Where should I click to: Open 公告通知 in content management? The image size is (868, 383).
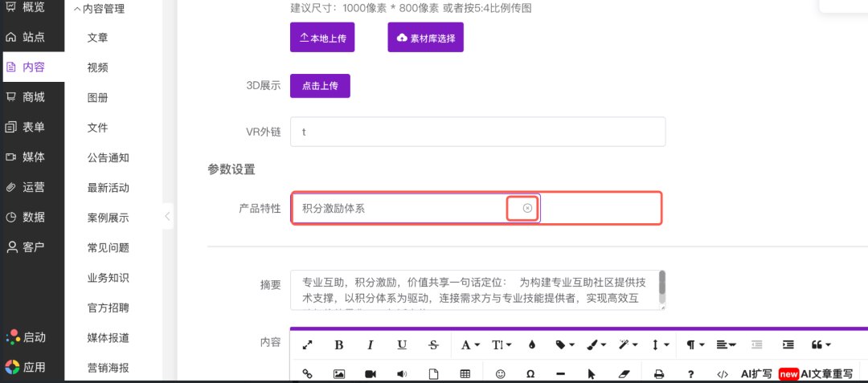(x=108, y=157)
